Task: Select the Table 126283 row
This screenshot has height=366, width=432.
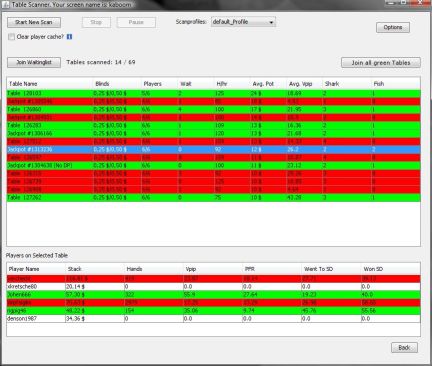Action: (213, 125)
